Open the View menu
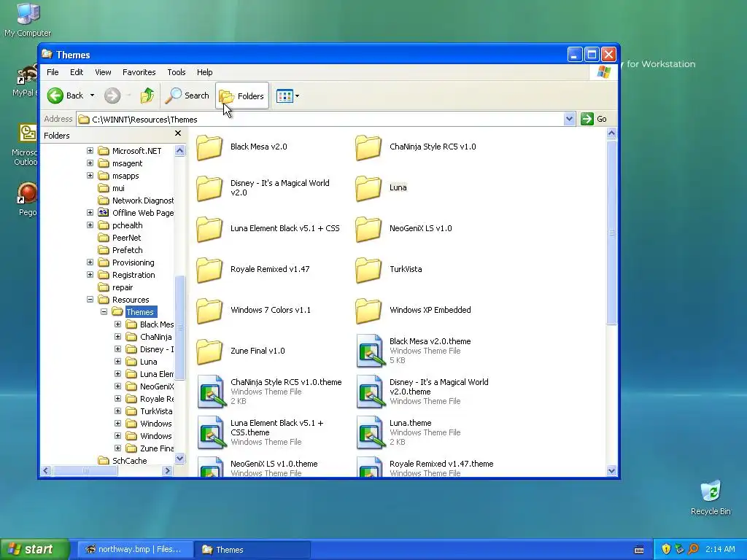This screenshot has width=747, height=560. click(103, 72)
